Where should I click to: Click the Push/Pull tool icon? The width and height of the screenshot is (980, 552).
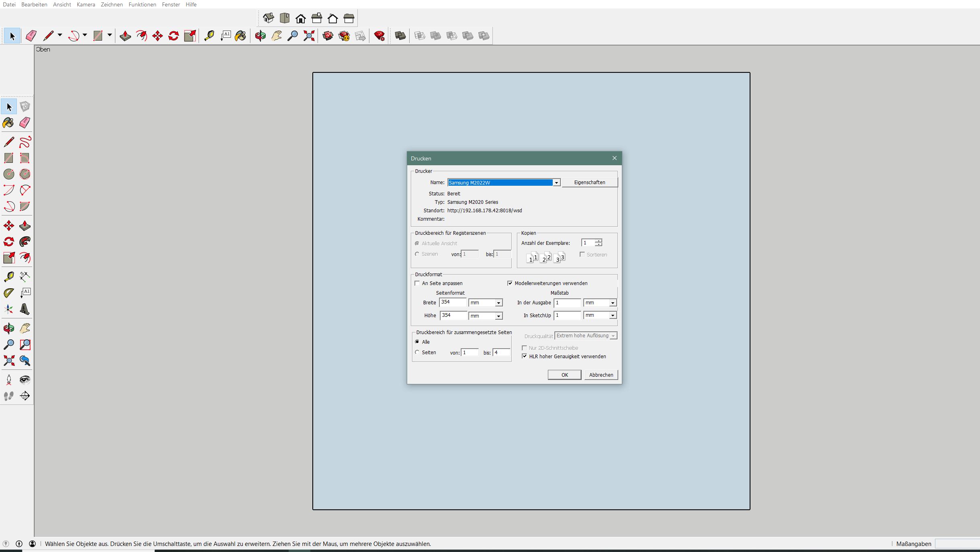pyautogui.click(x=125, y=36)
